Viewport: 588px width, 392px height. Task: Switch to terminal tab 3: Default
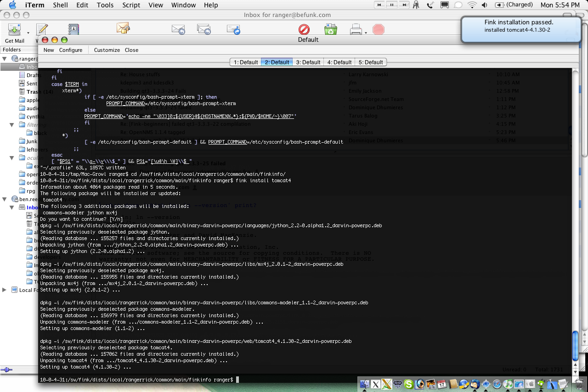tap(308, 62)
